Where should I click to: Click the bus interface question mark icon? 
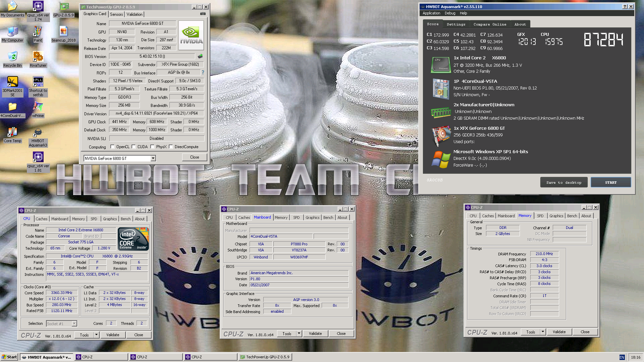tap(203, 72)
